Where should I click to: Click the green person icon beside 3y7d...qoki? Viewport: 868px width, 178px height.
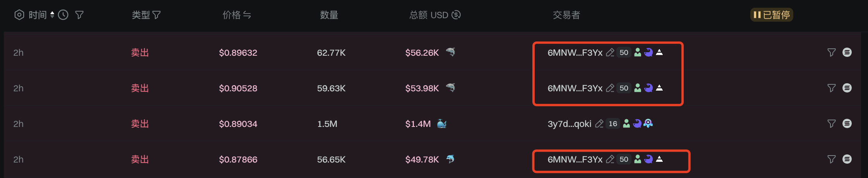(626, 124)
